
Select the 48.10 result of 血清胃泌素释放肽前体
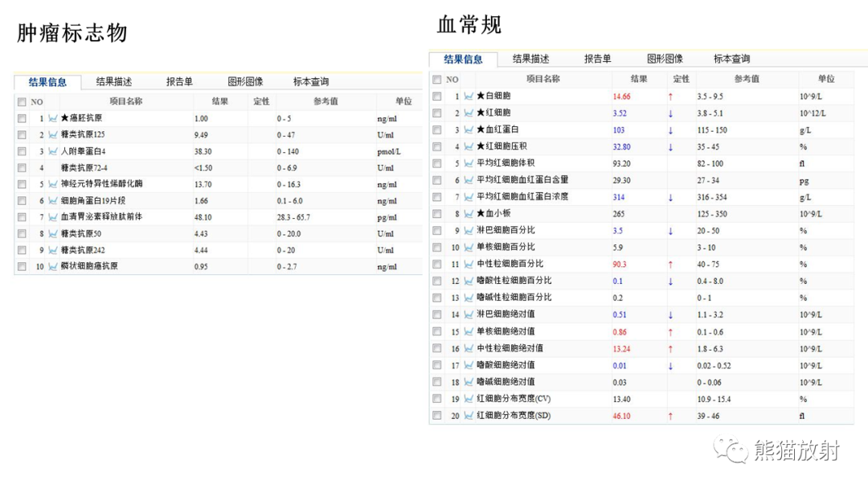tap(203, 217)
